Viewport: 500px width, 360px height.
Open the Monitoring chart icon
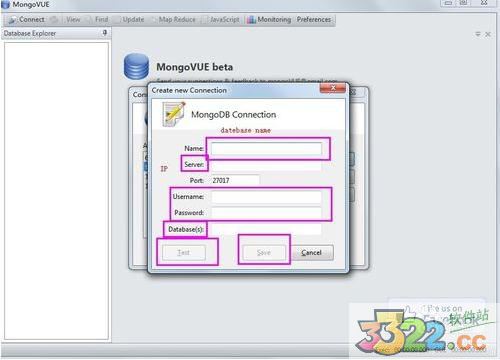click(251, 20)
